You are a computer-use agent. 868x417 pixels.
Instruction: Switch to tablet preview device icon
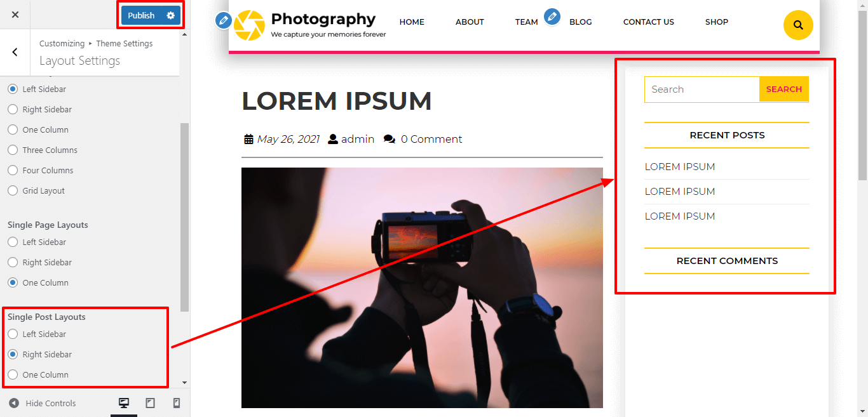[x=150, y=403]
